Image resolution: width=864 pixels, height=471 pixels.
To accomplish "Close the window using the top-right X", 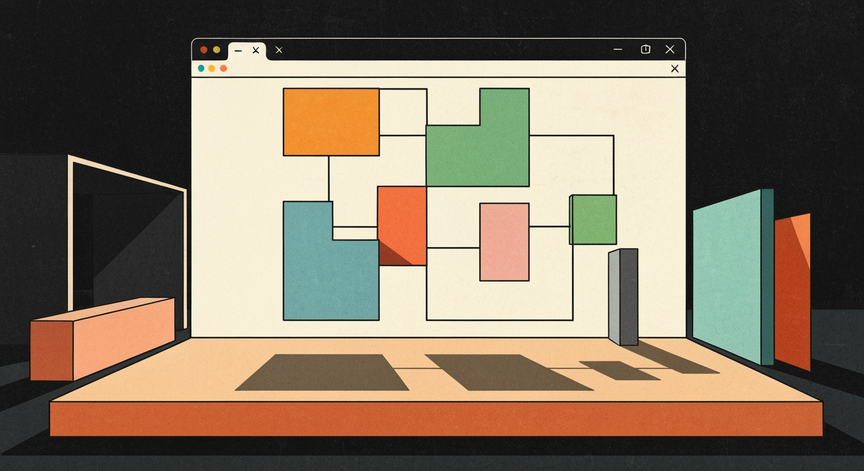I will pyautogui.click(x=669, y=50).
